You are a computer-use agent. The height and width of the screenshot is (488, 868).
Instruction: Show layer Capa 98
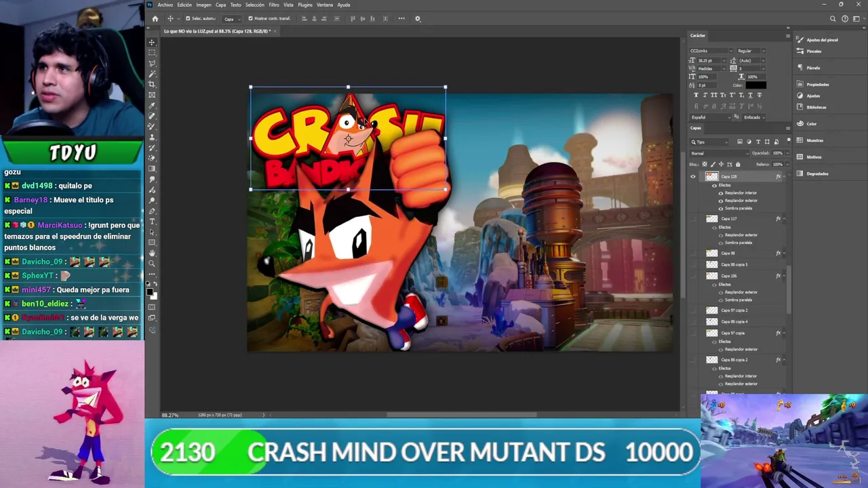pos(692,253)
